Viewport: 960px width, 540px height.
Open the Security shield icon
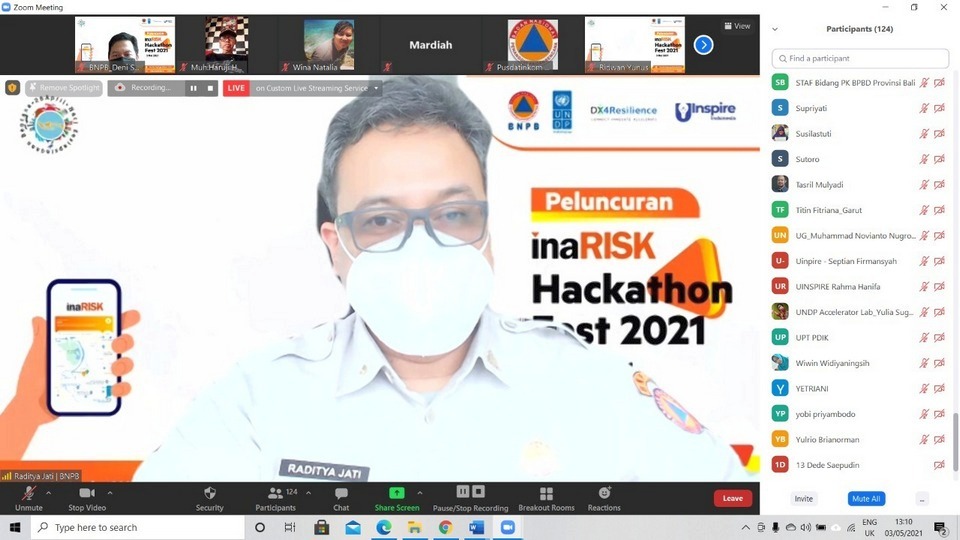[210, 493]
